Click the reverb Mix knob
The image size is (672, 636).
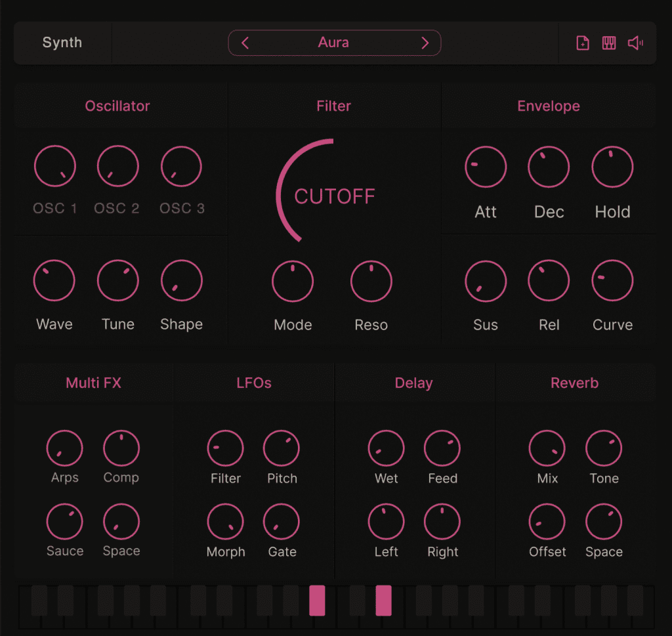(x=547, y=448)
